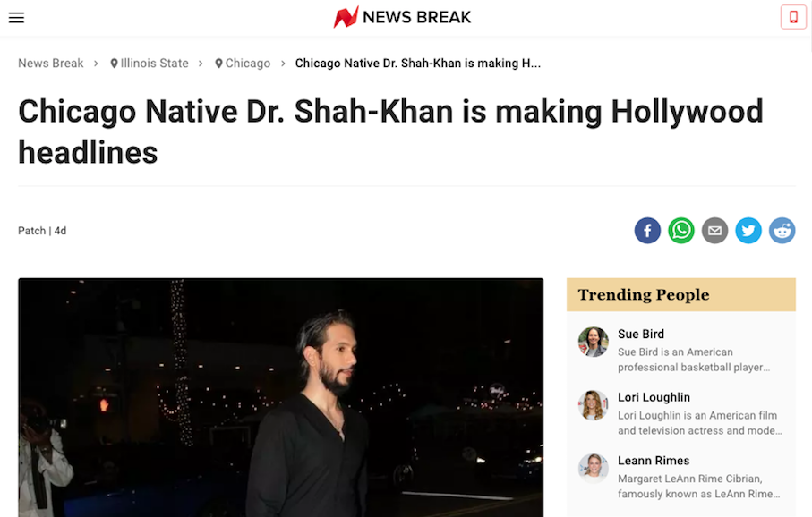Share article on Twitter

pyautogui.click(x=748, y=231)
